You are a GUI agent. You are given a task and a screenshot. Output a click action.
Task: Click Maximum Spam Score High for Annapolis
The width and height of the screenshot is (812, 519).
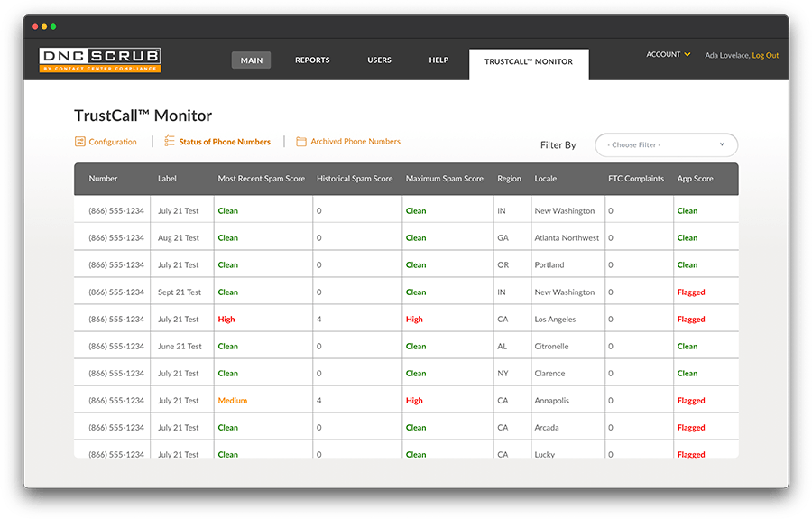(x=414, y=401)
